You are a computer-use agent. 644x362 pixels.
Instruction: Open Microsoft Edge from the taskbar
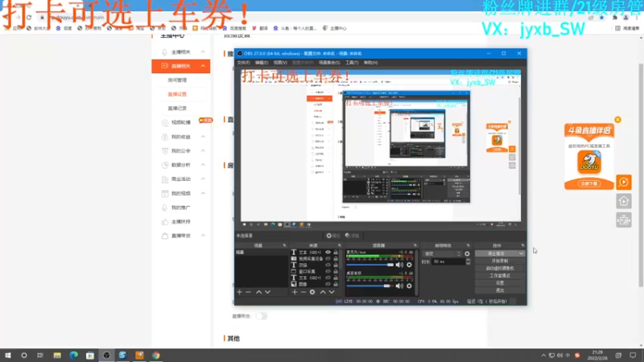tap(73, 356)
